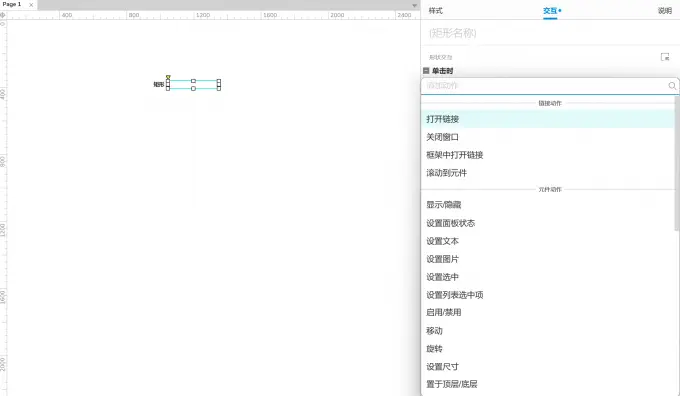The image size is (680, 396).
Task: Click the ruler origin icon
Action: pos(3,15)
